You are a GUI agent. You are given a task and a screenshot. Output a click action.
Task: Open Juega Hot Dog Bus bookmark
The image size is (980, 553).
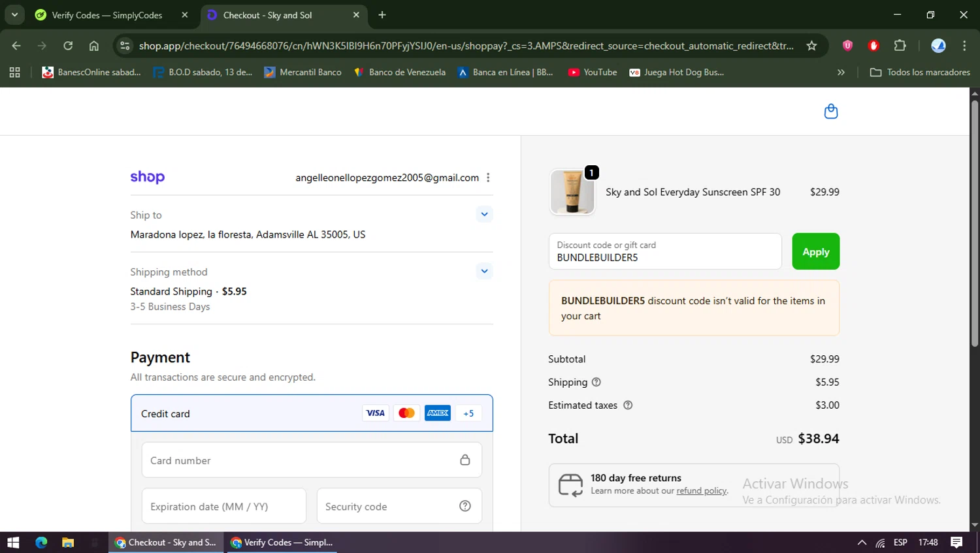coord(676,72)
